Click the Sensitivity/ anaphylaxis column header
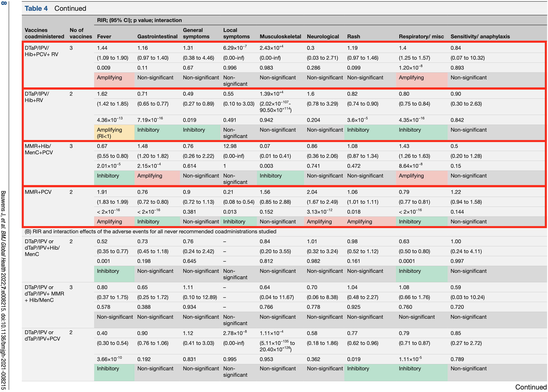 (480, 36)
